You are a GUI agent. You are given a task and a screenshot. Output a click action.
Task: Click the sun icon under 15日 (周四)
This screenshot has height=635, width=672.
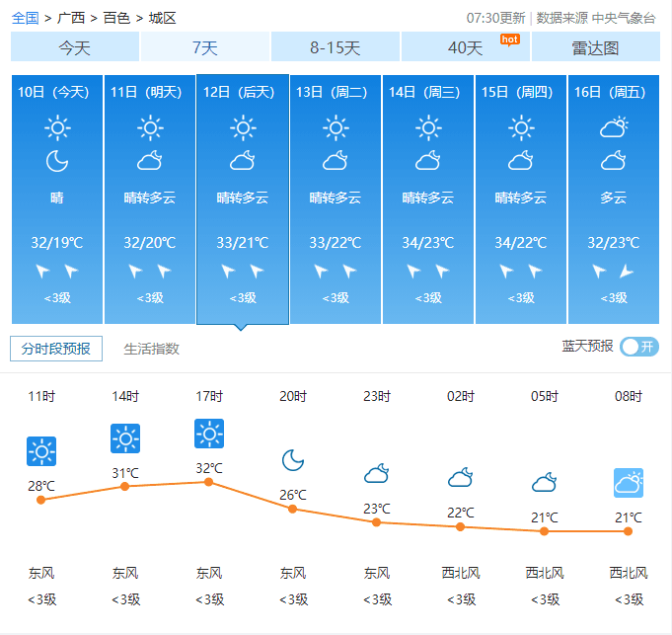tap(521, 127)
